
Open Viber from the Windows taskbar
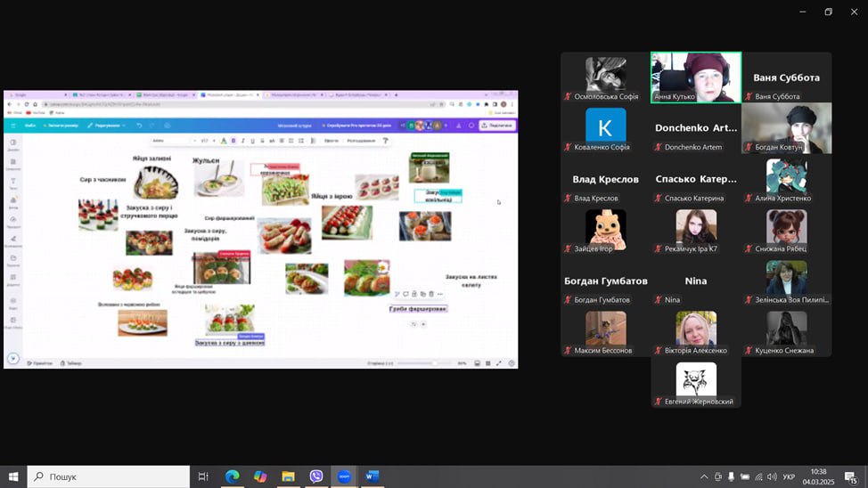coord(316,476)
